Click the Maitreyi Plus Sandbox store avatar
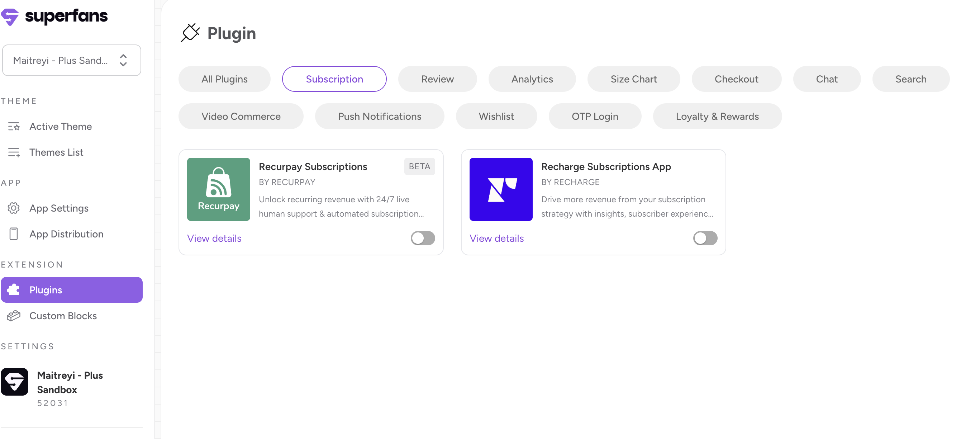Image resolution: width=980 pixels, height=439 pixels. coord(14,382)
